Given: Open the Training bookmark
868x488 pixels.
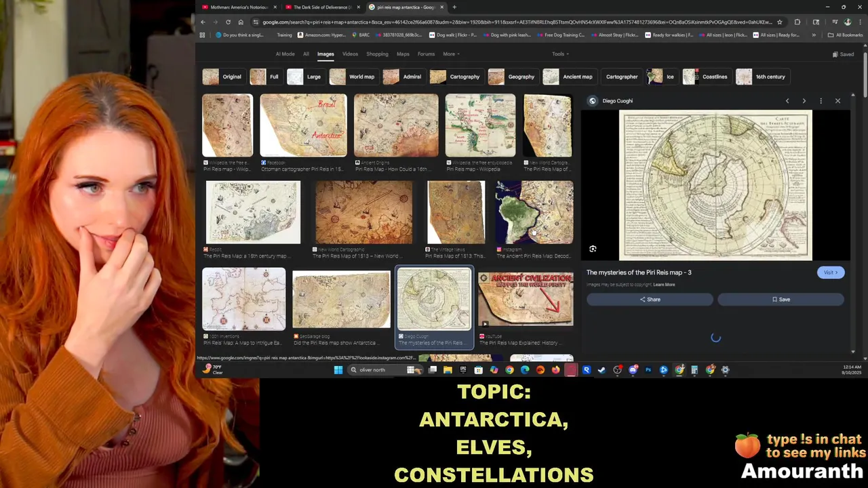Looking at the screenshot, I should pyautogui.click(x=284, y=35).
